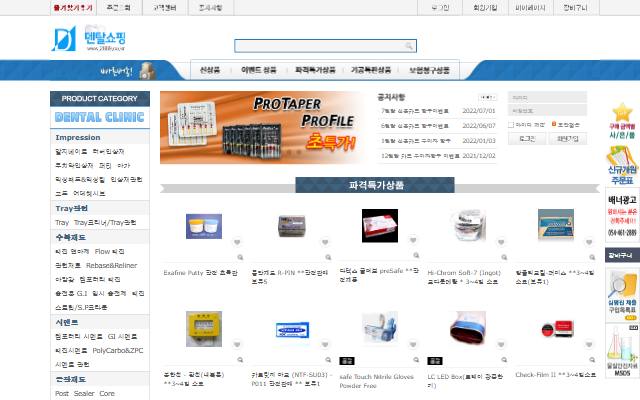
Task: Click the login button below password field
Action: (x=527, y=139)
